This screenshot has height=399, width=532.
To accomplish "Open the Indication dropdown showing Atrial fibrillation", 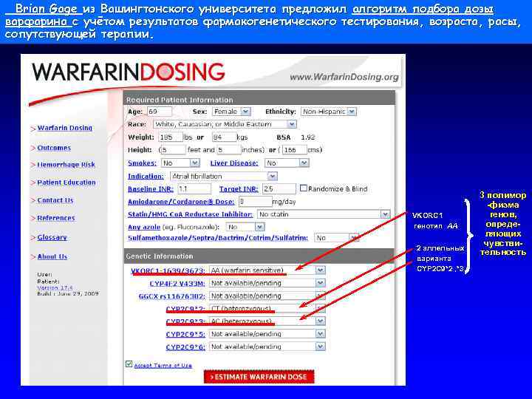I will click(223, 177).
